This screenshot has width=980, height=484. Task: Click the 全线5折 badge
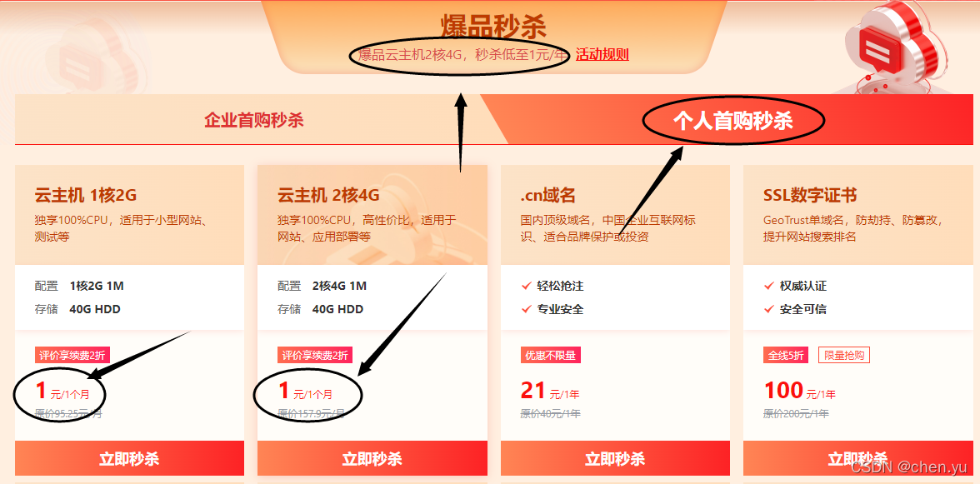(x=787, y=356)
